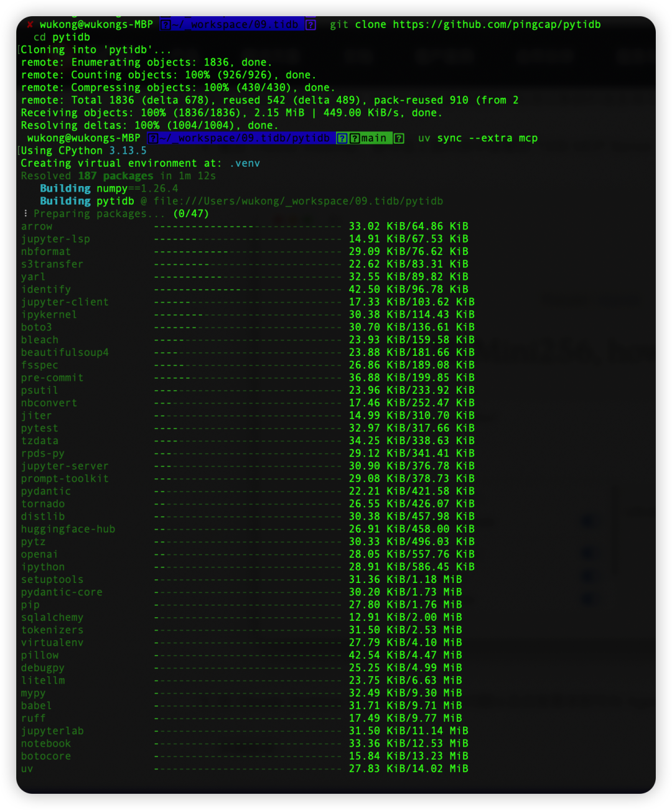Select the red x status mark at prompt start
Image resolution: width=672 pixels, height=810 pixels.
[x=29, y=24]
